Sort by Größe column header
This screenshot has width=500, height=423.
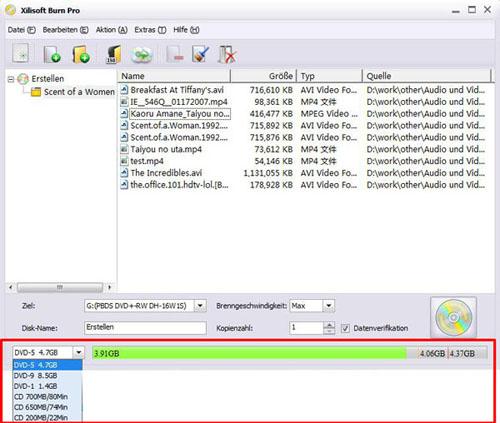pyautogui.click(x=263, y=76)
